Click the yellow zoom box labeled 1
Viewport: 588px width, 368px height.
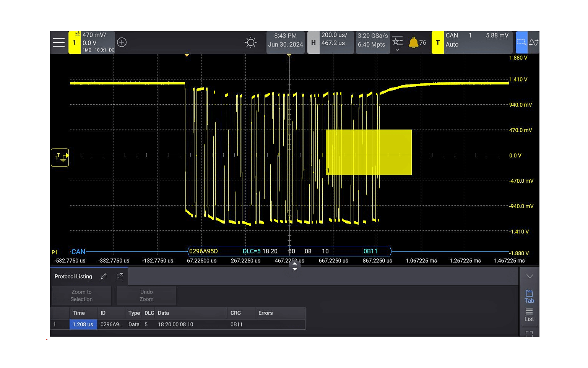[x=369, y=152]
